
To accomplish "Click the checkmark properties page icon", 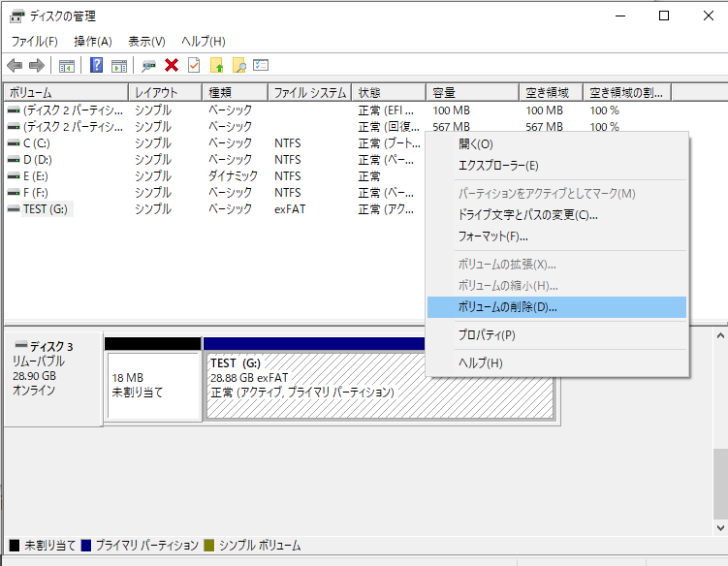I will point(194,65).
